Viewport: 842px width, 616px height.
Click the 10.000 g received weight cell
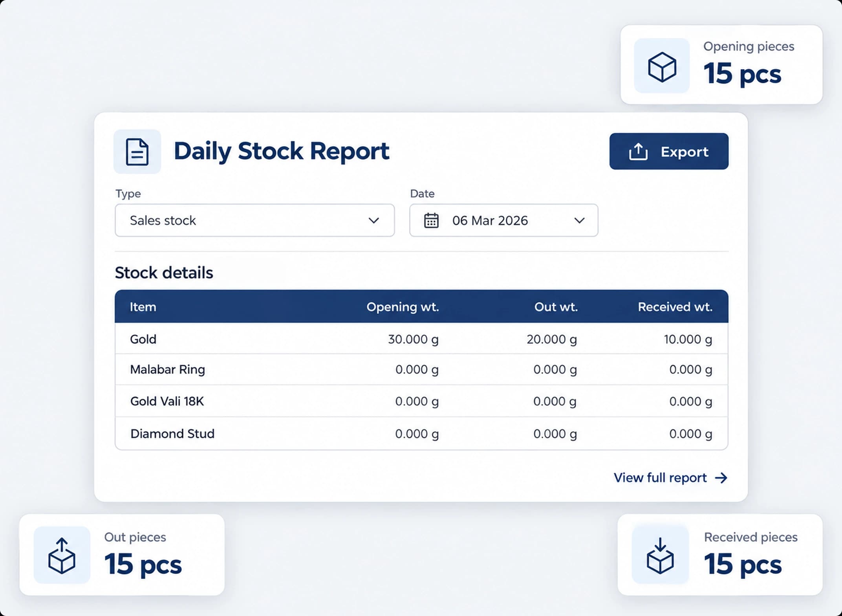point(688,339)
